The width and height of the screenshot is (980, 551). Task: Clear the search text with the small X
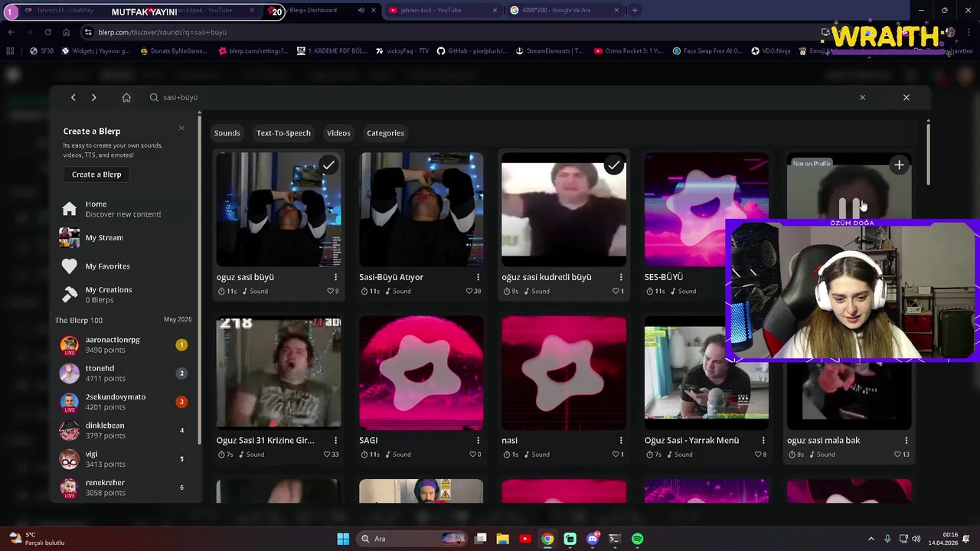click(862, 97)
